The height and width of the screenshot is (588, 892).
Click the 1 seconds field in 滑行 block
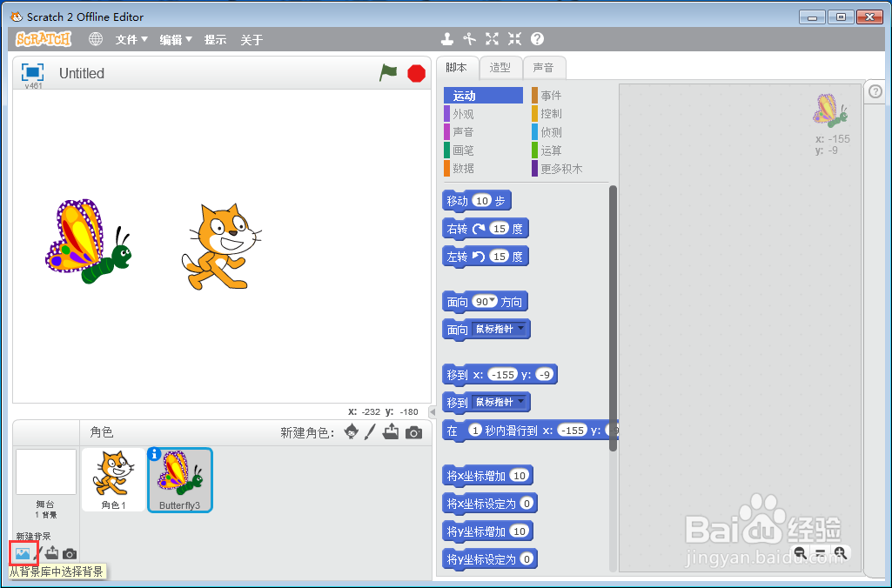(x=475, y=431)
